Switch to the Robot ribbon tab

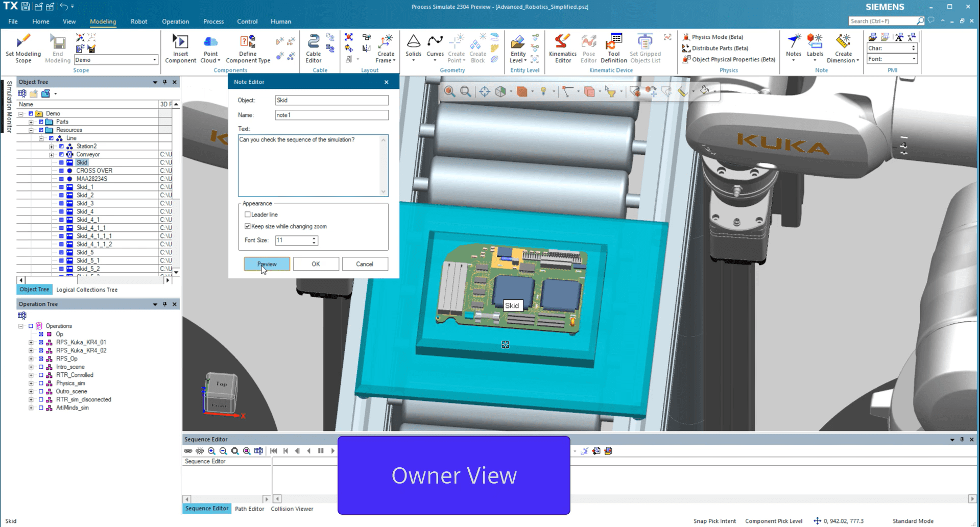pyautogui.click(x=138, y=21)
